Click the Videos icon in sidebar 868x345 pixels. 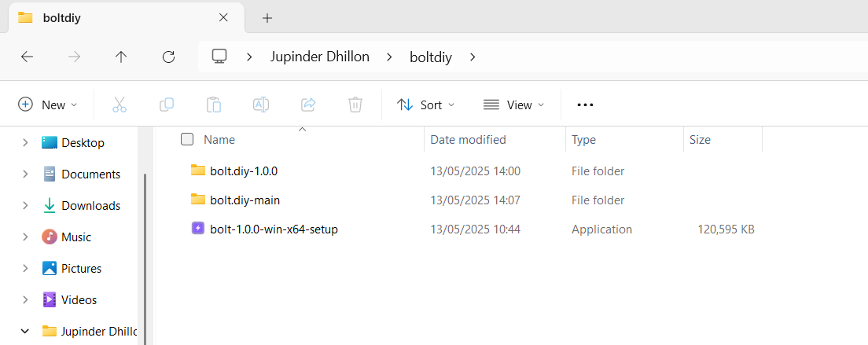tap(50, 299)
